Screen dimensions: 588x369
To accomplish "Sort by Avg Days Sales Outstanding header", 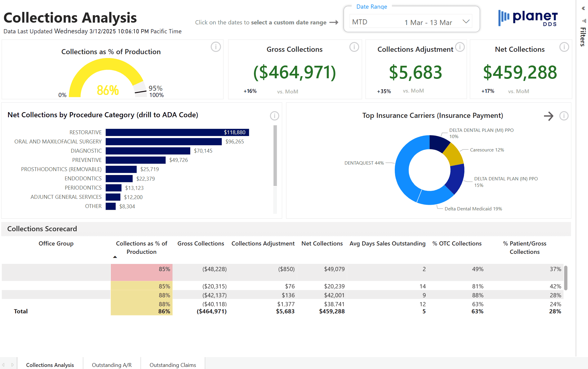I will 387,243.
